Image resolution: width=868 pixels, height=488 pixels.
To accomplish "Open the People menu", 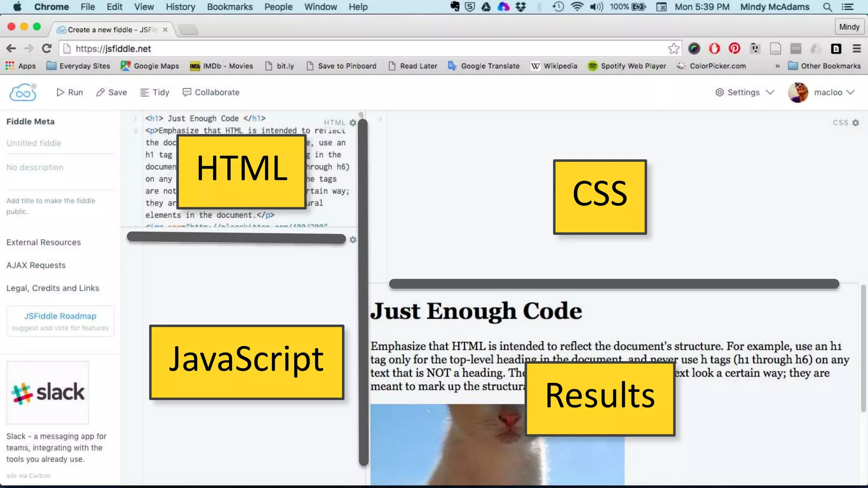I will 278,7.
